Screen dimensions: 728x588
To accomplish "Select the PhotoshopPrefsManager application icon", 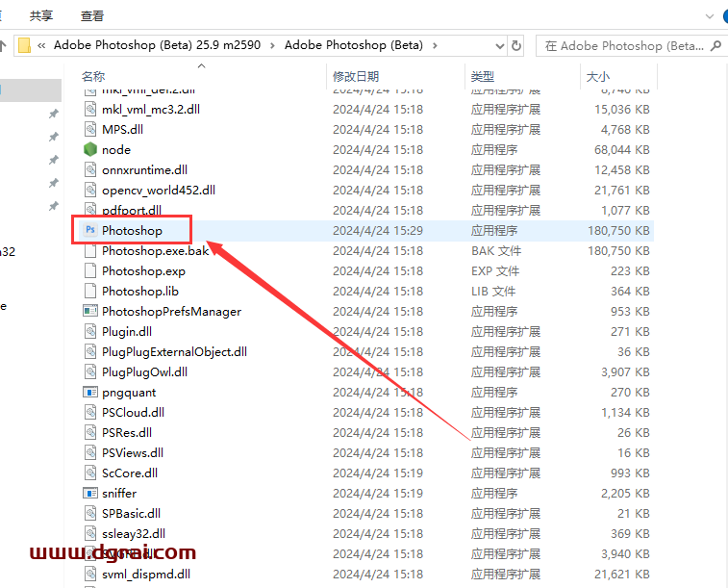I will [90, 311].
